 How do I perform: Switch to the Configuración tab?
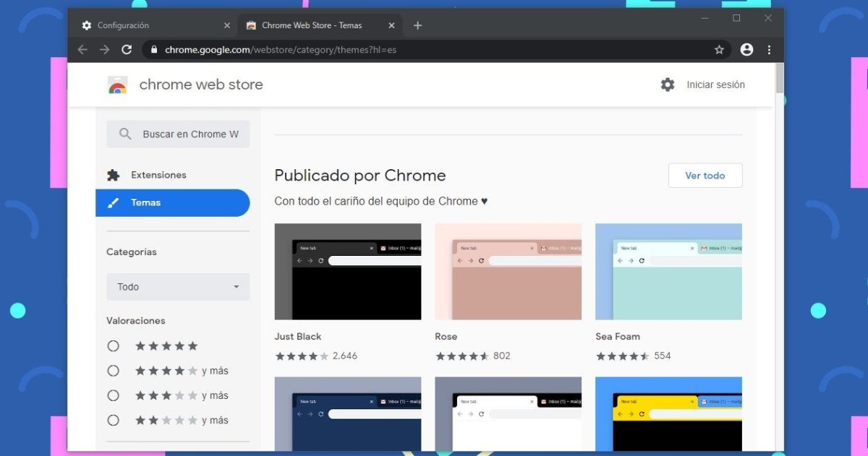pos(152,25)
